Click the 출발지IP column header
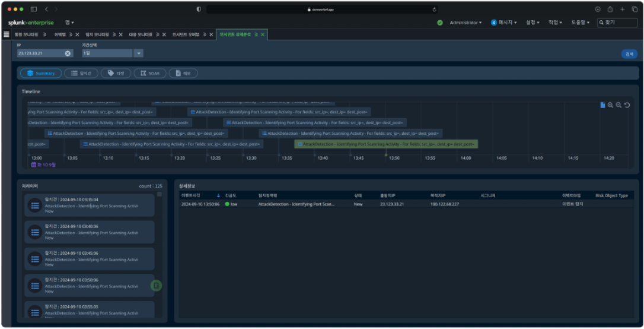The height and width of the screenshot is (329, 644). 387,196
